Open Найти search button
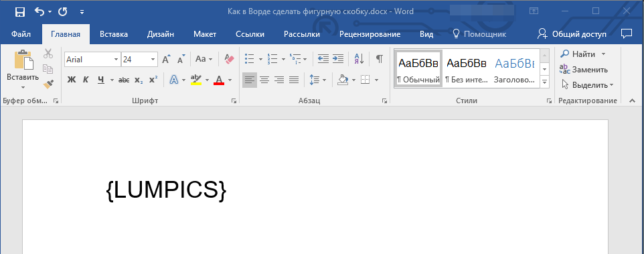Viewport: 644px width, 254px height. (578, 54)
